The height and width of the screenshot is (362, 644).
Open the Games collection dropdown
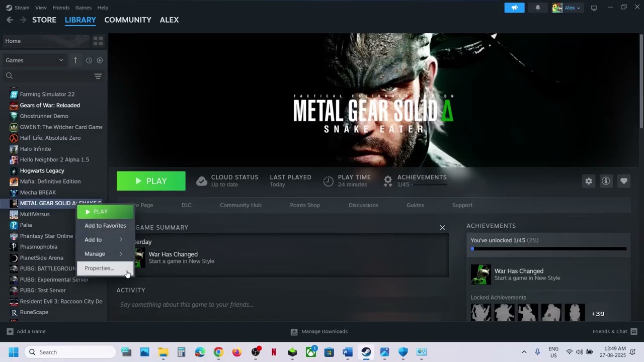pos(35,60)
